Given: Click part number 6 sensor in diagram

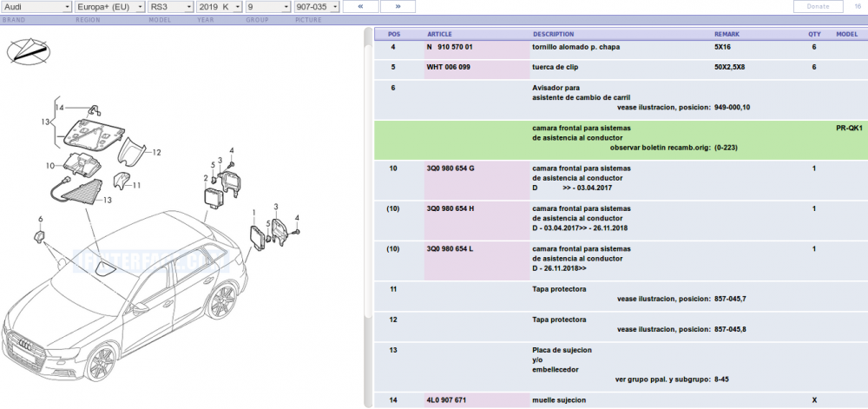Looking at the screenshot, I should [39, 236].
